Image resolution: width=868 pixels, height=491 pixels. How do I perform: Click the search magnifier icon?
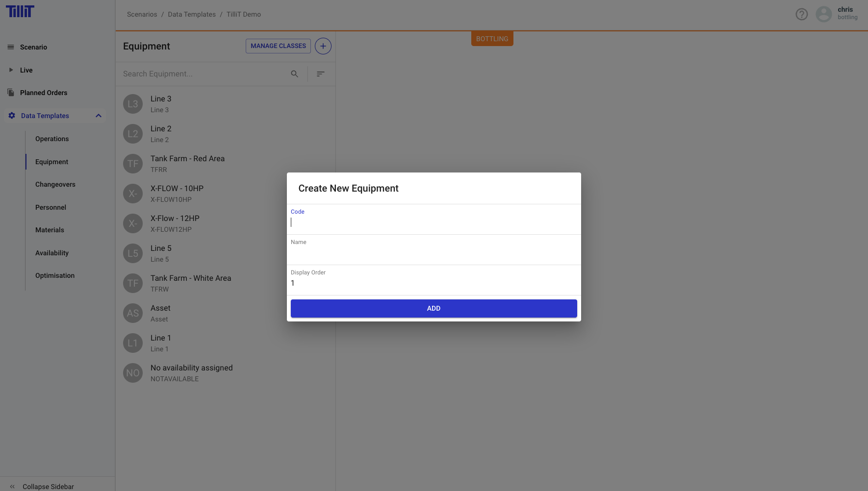point(294,74)
